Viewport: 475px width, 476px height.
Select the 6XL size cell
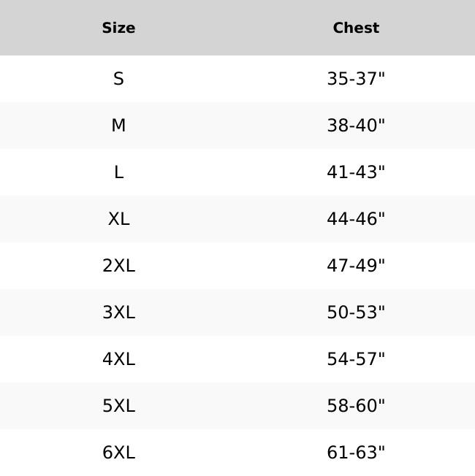coord(118,453)
